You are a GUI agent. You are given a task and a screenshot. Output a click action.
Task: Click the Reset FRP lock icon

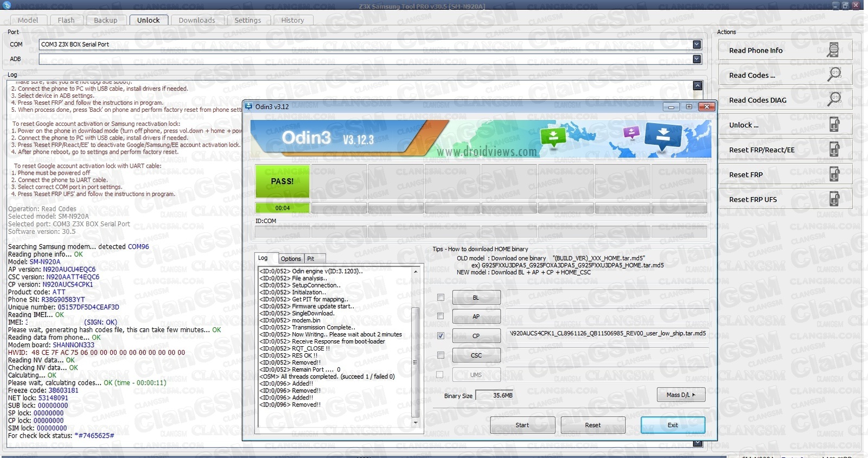point(834,174)
